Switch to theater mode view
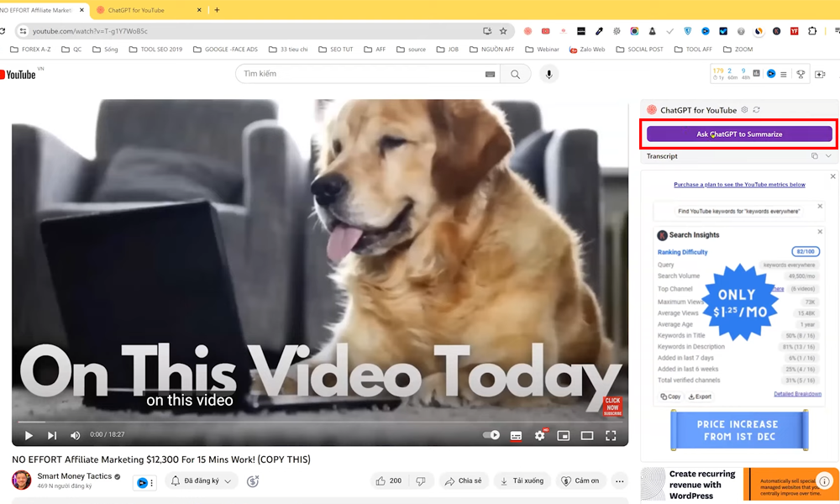Screen dimensions: 840x504 tap(587, 435)
